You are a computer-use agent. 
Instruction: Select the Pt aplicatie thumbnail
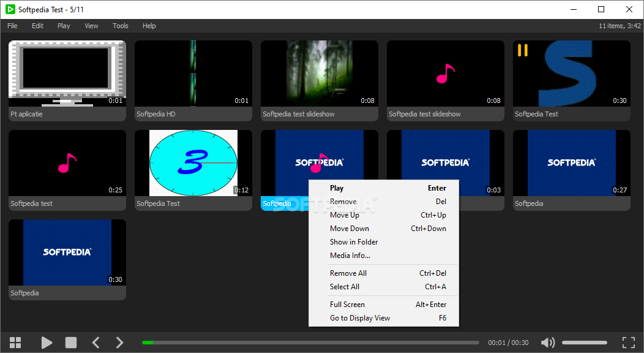(67, 74)
